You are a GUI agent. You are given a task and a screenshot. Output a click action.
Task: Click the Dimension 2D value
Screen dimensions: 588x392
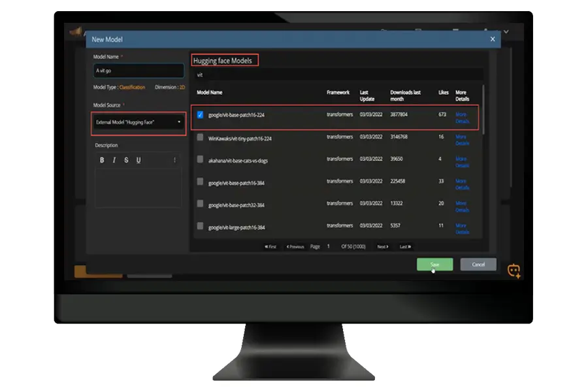[182, 88]
